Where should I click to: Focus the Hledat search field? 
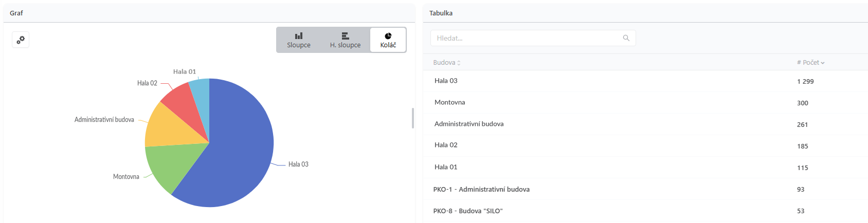pyautogui.click(x=533, y=38)
